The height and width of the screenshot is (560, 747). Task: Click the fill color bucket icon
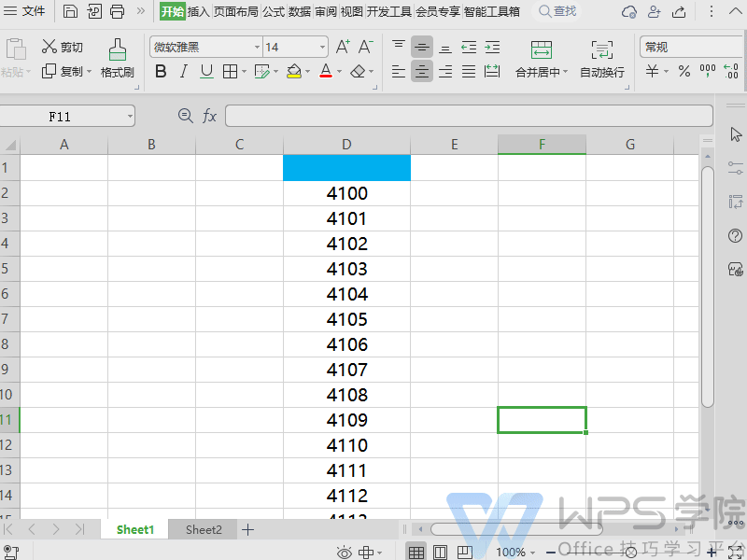294,72
